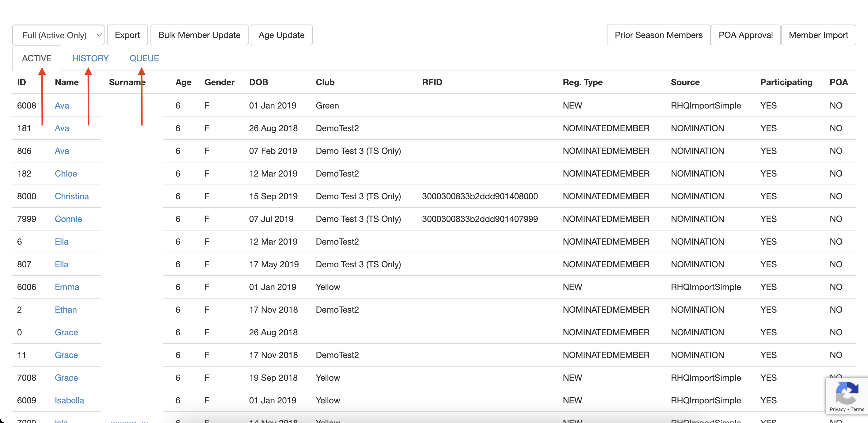Open member Ava with ID 181
Image resolution: width=868 pixels, height=423 pixels.
coord(62,128)
